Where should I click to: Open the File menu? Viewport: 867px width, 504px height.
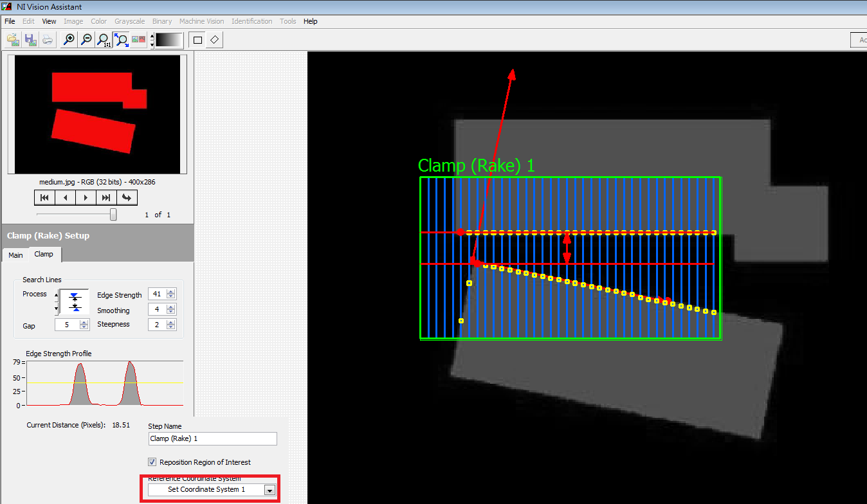(10, 21)
